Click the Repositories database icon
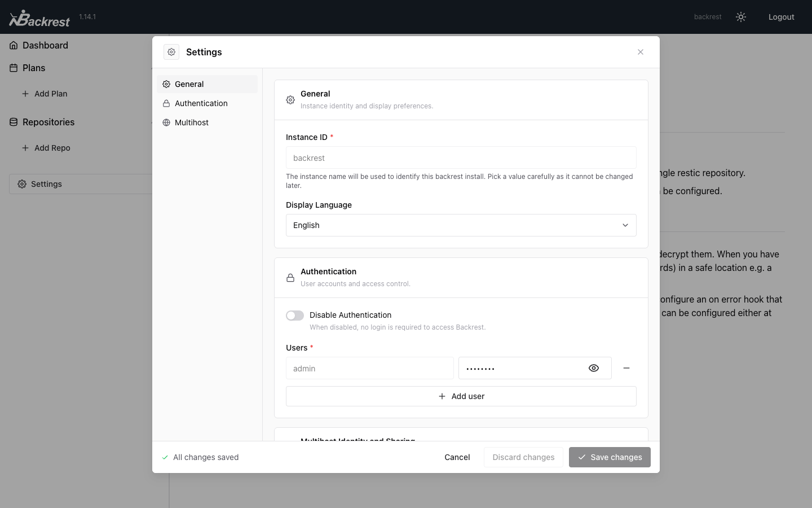The height and width of the screenshot is (508, 812). (14, 122)
